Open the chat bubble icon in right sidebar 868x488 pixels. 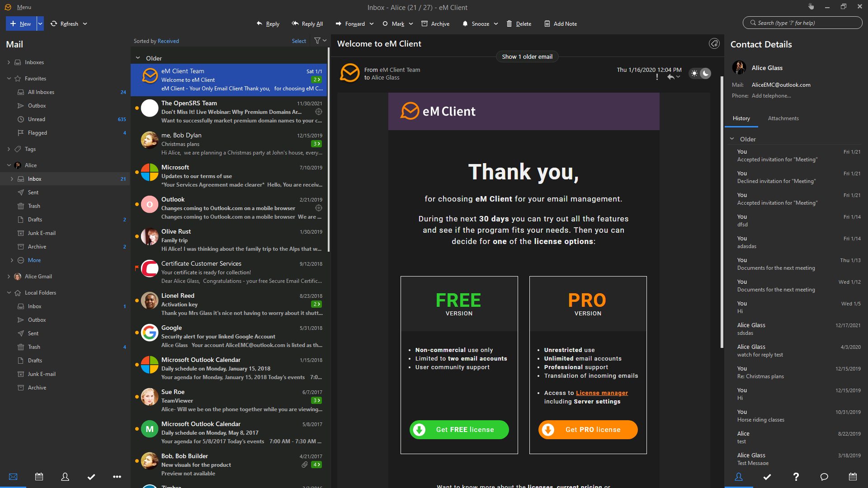point(824,477)
